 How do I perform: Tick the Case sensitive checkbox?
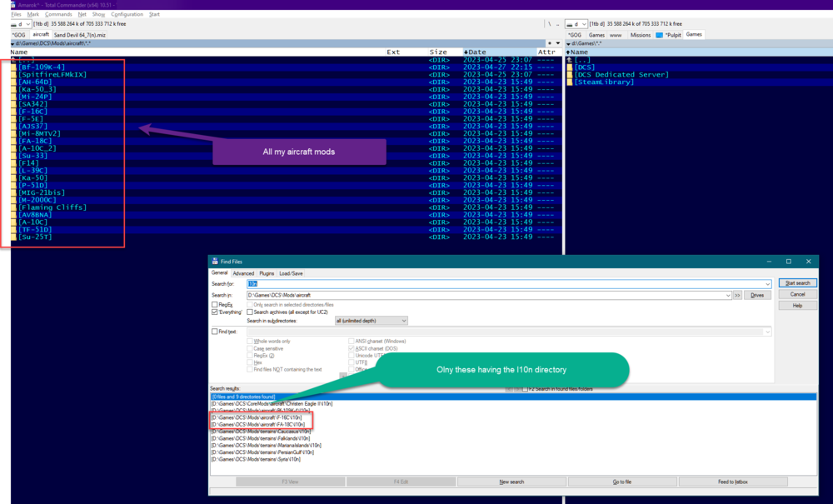coord(250,348)
